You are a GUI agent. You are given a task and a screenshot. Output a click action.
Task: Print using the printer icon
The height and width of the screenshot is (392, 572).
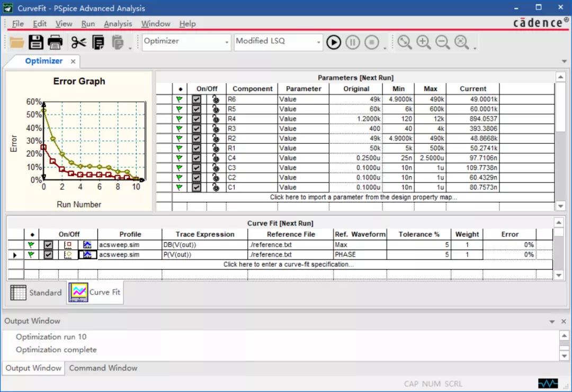[55, 42]
